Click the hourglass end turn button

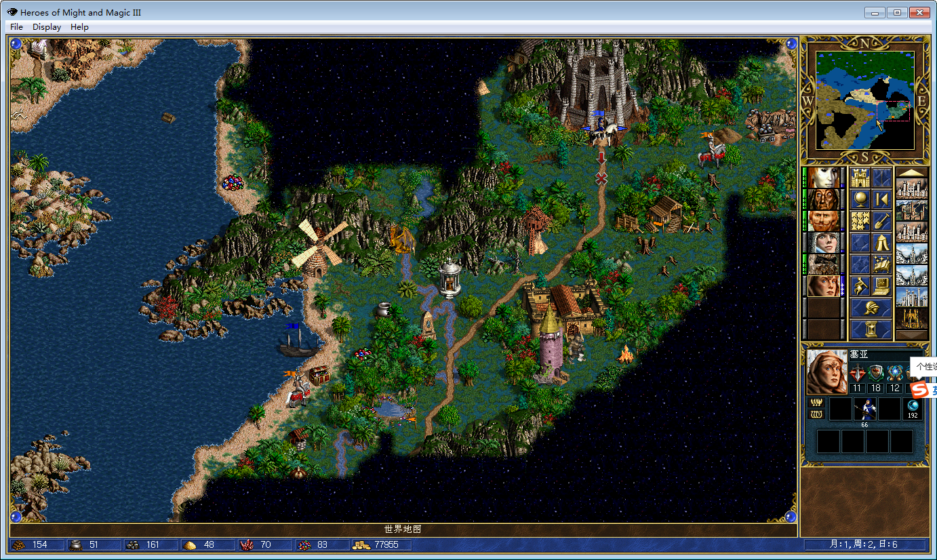coord(871,329)
